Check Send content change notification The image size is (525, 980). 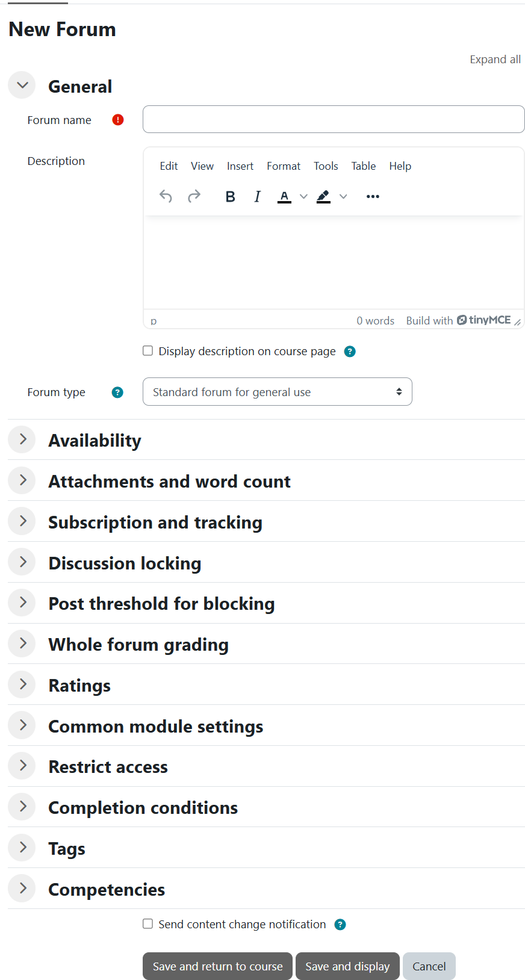(148, 924)
